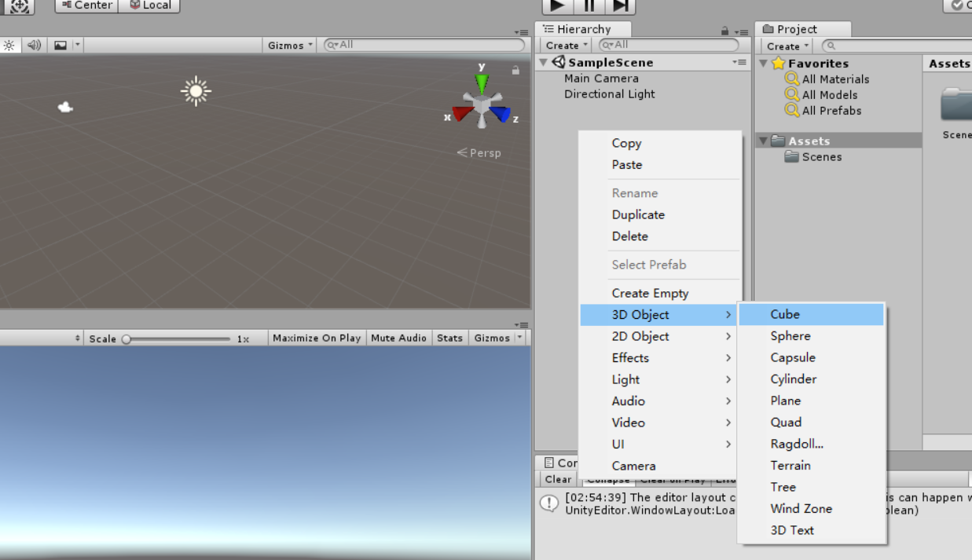Collapse the Assets folder foldout
This screenshot has height=560, width=972.
(x=763, y=141)
